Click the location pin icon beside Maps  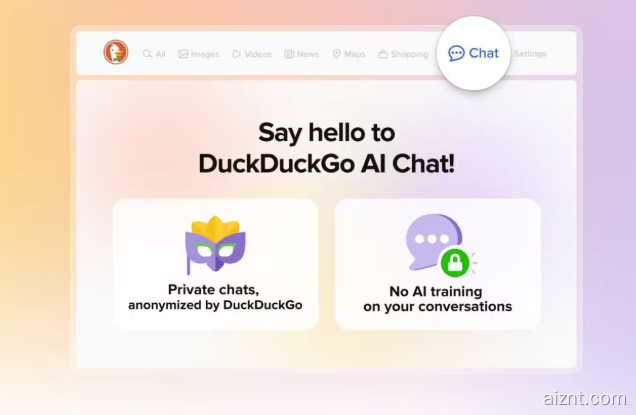pos(336,54)
